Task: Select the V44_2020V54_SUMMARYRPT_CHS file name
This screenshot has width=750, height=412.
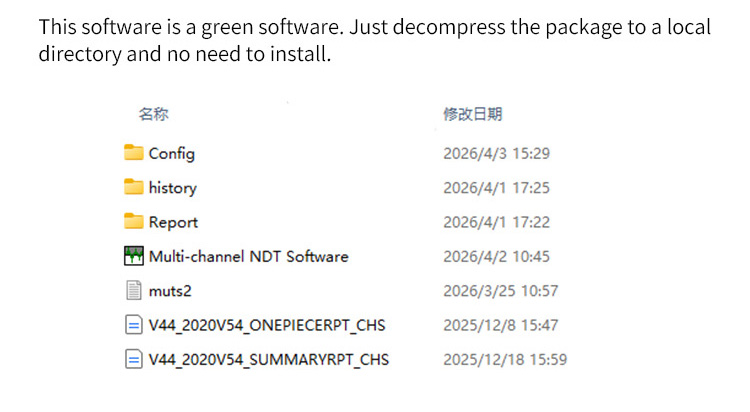Action: tap(269, 359)
